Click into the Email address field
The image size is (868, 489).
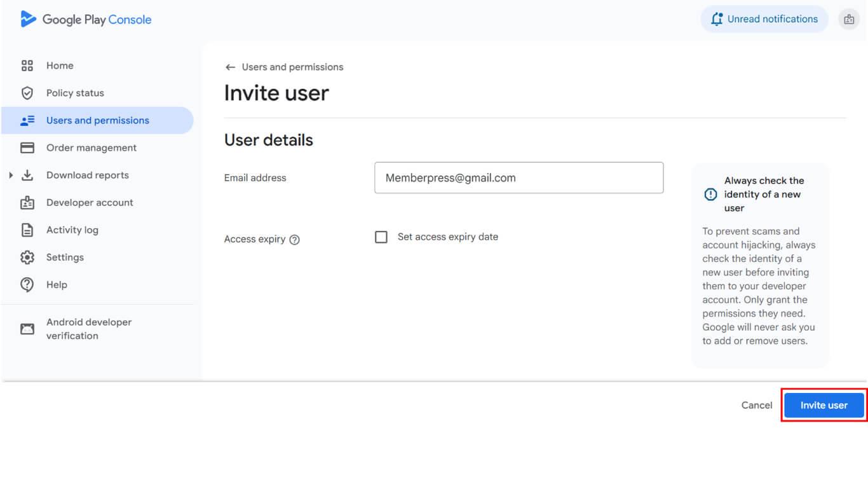tap(519, 178)
